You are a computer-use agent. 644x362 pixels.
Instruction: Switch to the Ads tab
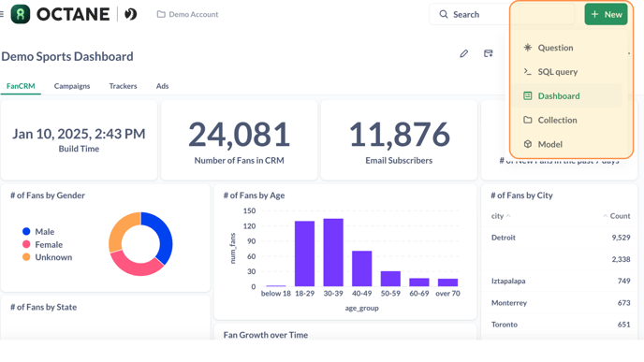[162, 86]
